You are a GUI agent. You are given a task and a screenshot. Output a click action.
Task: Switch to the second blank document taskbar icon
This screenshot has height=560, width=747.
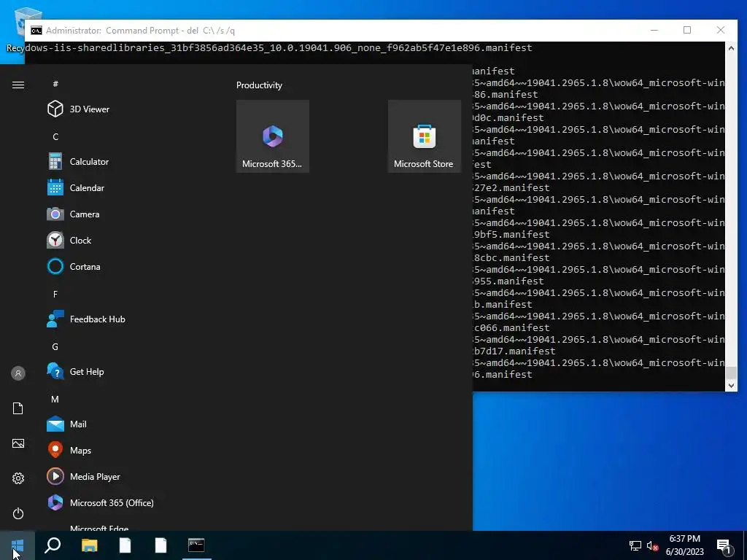[160, 545]
